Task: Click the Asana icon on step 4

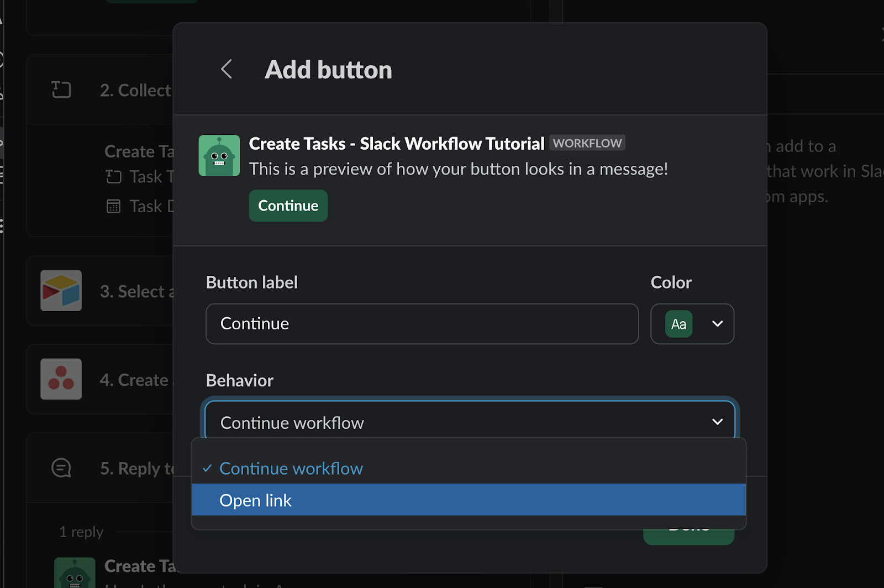Action: [x=61, y=379]
